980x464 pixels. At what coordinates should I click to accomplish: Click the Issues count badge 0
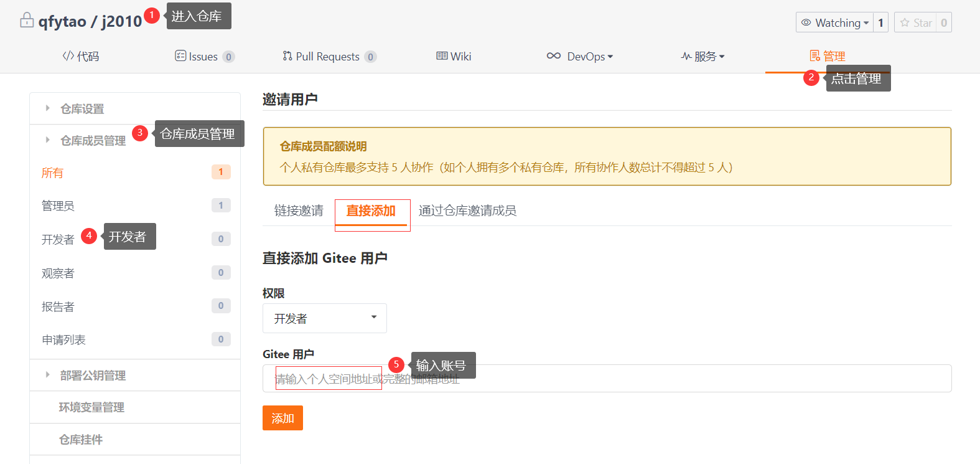pos(228,57)
